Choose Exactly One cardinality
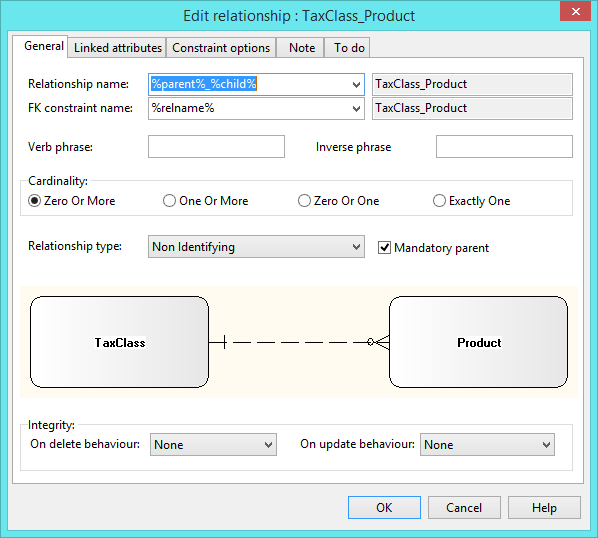The image size is (598, 538). (472, 201)
